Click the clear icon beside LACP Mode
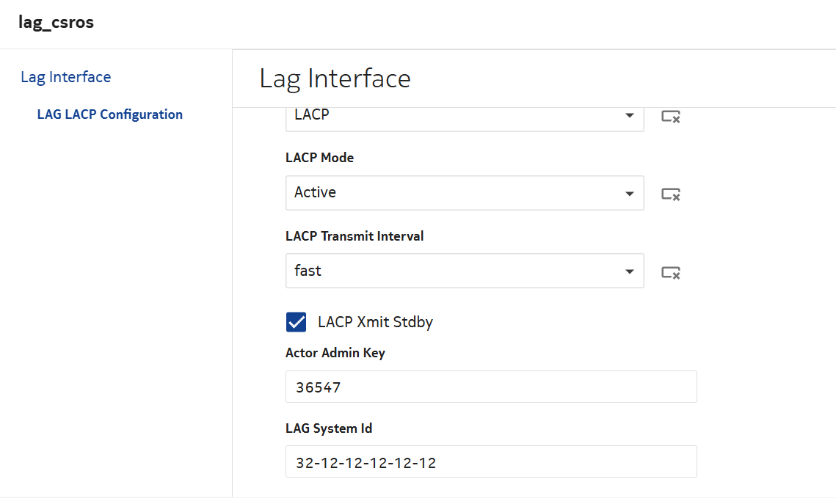Image resolution: width=836 pixels, height=504 pixels. (670, 194)
